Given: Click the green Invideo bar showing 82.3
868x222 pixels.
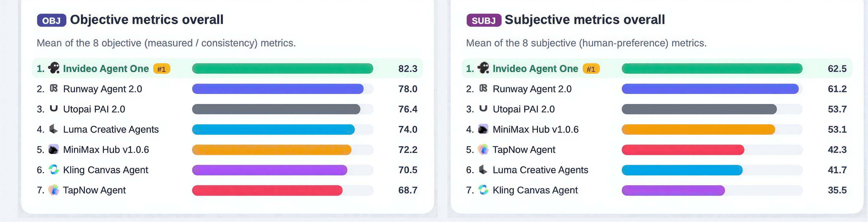Looking at the screenshot, I should pyautogui.click(x=282, y=68).
